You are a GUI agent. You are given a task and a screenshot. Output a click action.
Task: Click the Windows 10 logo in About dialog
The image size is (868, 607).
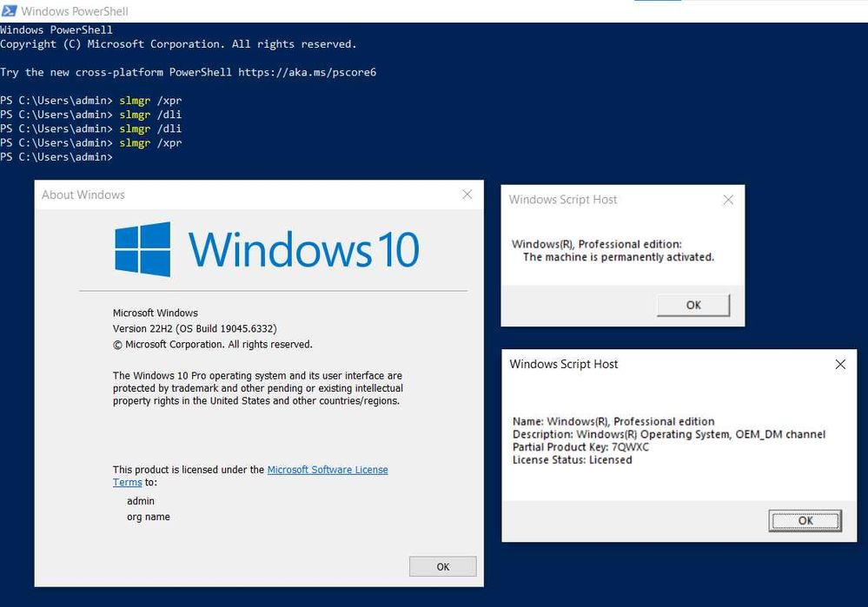click(266, 249)
